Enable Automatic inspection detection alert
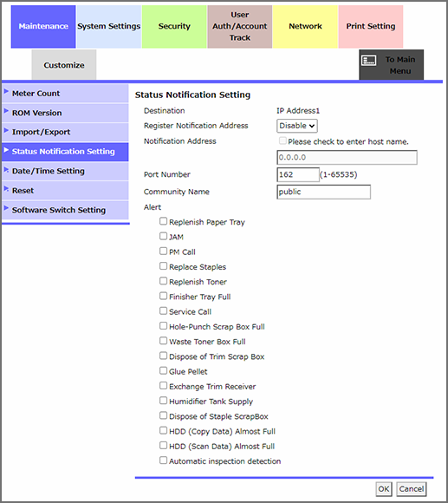 [164, 461]
